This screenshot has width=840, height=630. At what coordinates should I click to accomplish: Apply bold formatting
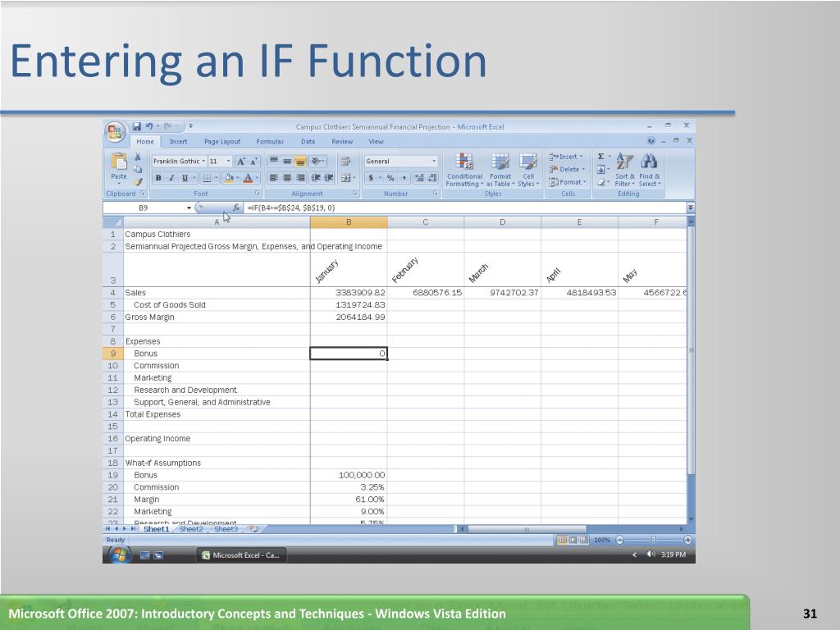(158, 178)
